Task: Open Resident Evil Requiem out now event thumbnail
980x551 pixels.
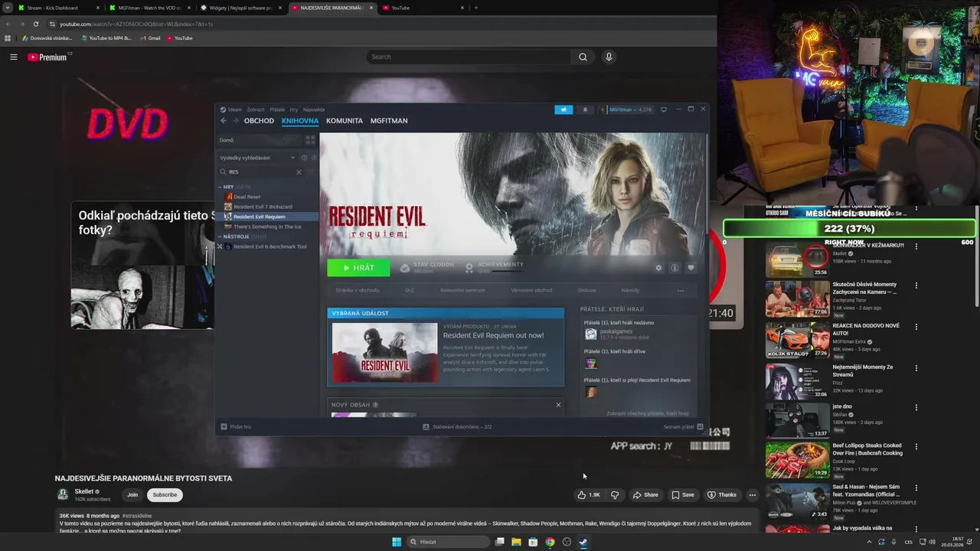Action: 384,352
